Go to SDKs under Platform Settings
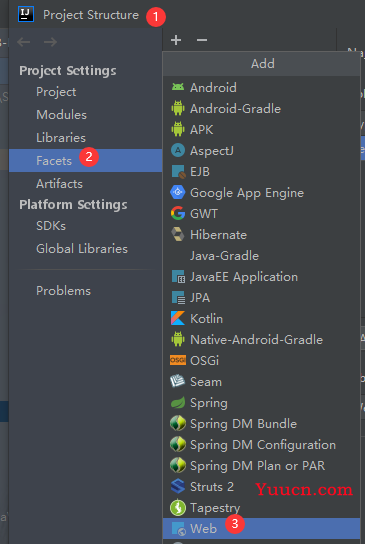The width and height of the screenshot is (365, 544). (51, 226)
